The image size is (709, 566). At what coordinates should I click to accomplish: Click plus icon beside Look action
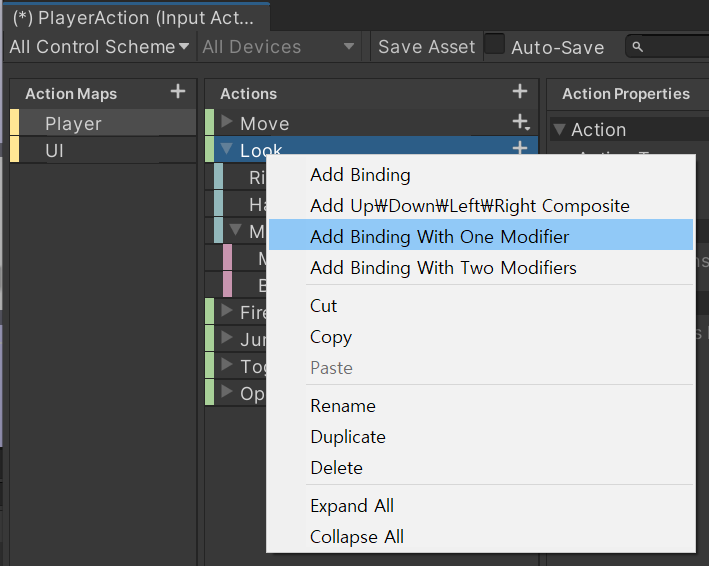520,149
